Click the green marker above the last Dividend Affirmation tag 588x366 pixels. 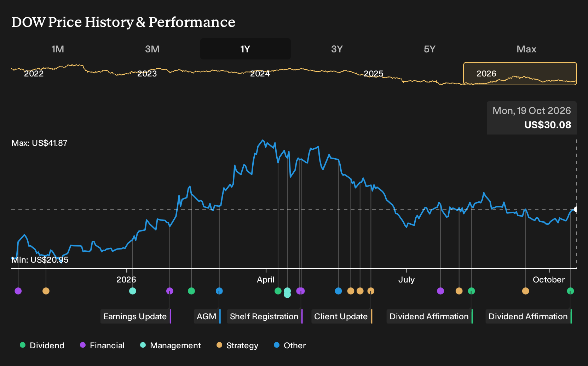pos(570,291)
